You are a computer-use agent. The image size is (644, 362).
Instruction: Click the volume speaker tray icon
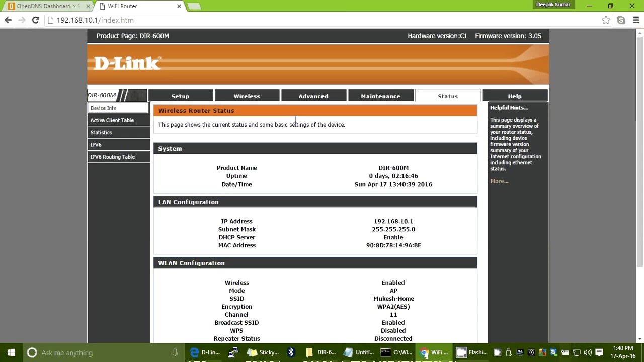(x=588, y=352)
